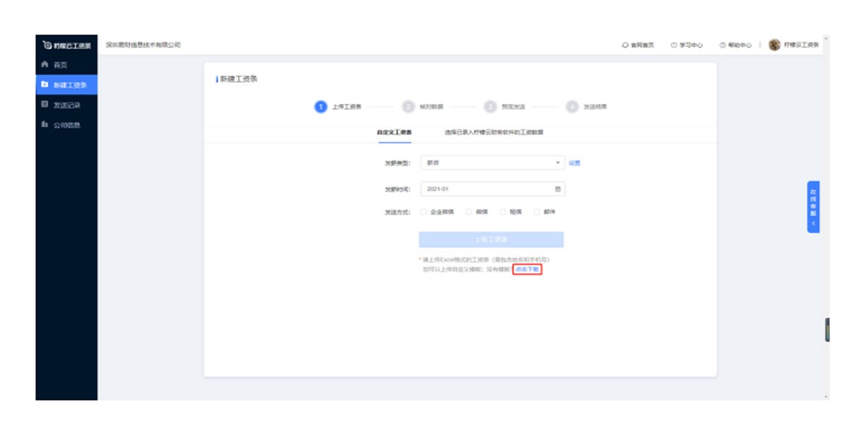Screen dimensions: 868x434
Task: Check the 企业微信 send method
Action: coord(423,212)
